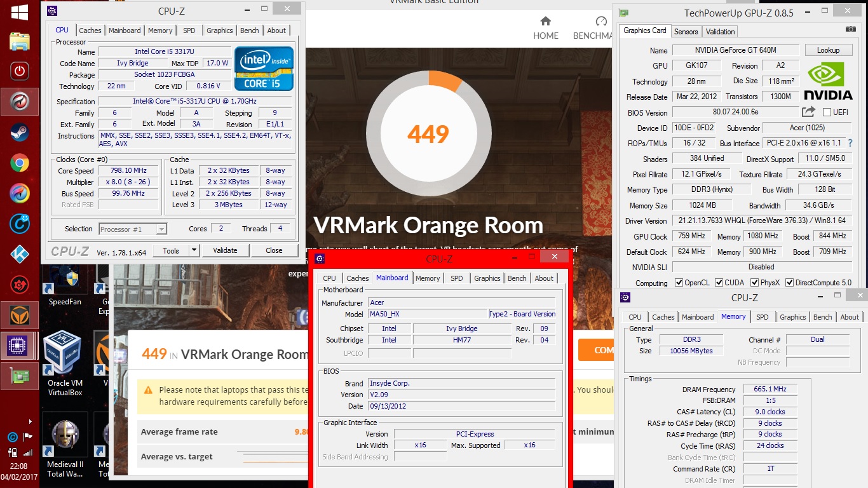Viewport: 868px width, 488px height.
Task: Click the Bus Interface question mark help
Action: click(x=850, y=143)
